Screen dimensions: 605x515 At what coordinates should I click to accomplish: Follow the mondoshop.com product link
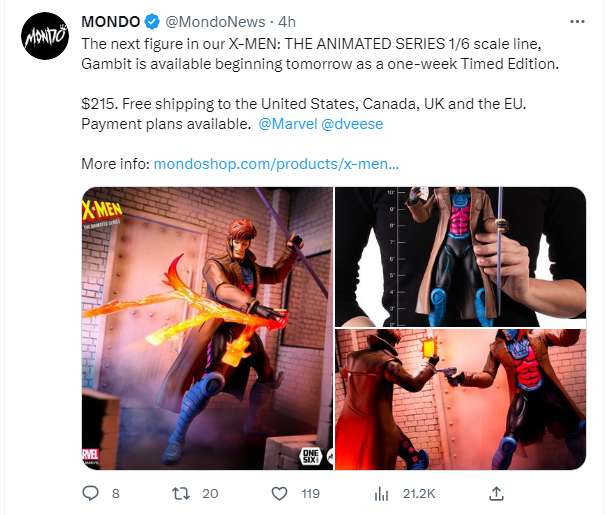click(x=276, y=164)
